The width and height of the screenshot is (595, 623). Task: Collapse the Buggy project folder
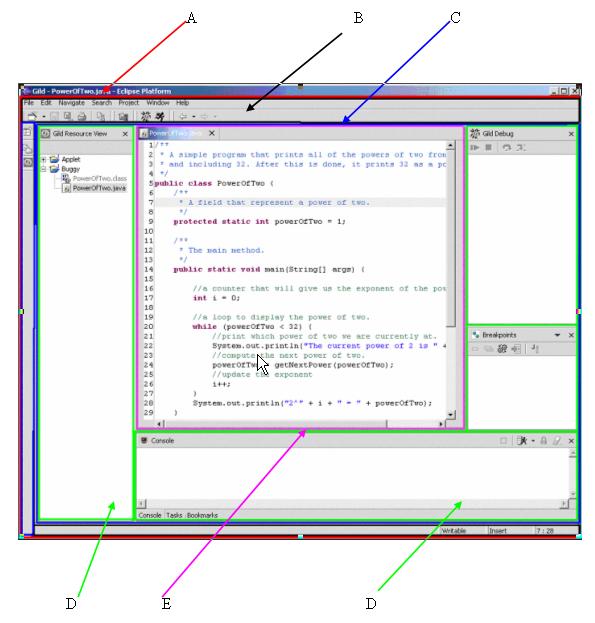click(x=44, y=169)
